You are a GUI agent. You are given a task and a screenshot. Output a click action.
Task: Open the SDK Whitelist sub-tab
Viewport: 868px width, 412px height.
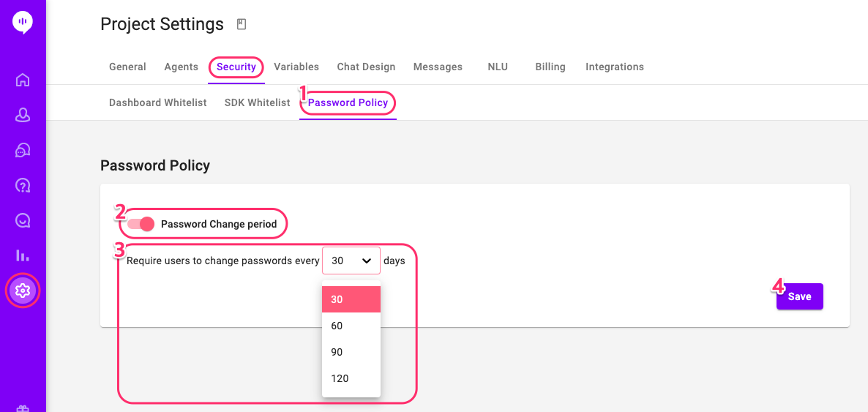click(x=258, y=102)
